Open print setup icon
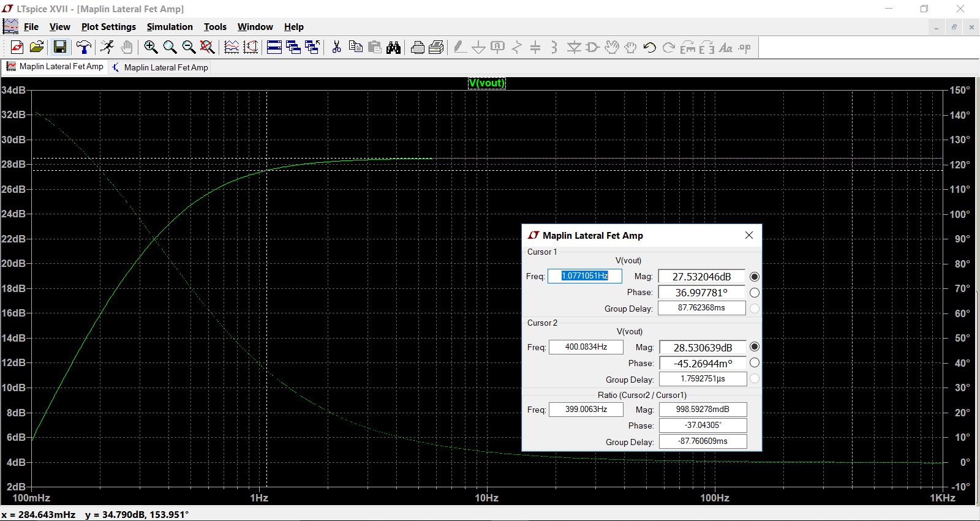This screenshot has width=980, height=521. (436, 47)
